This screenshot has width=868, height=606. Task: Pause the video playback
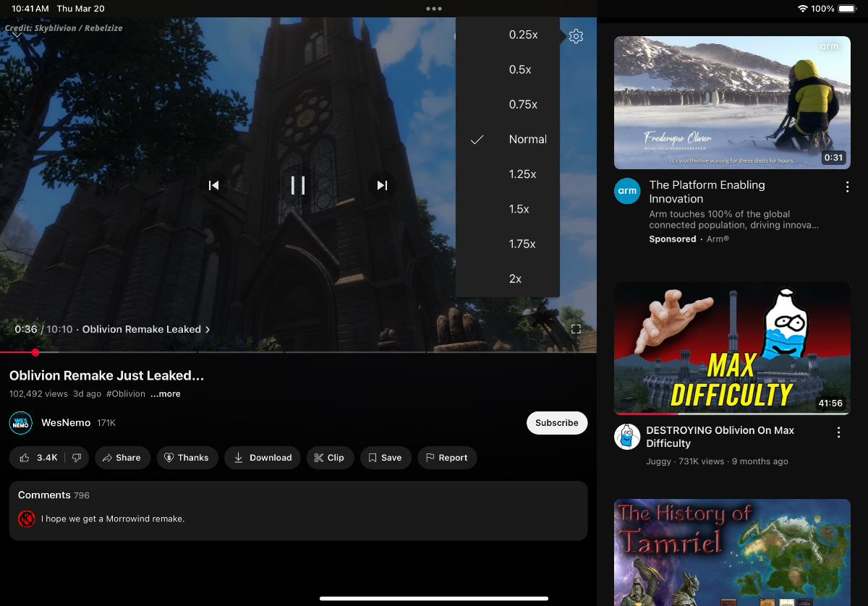(x=298, y=185)
